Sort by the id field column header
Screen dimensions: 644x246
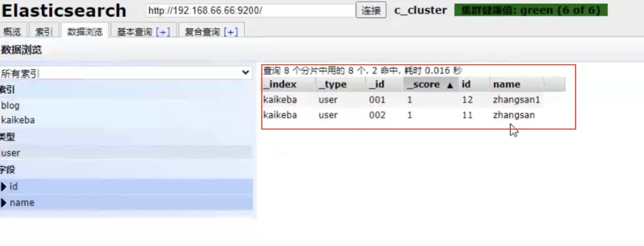coord(474,84)
